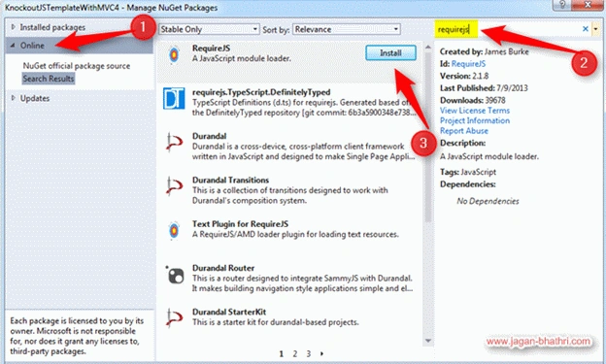Screen dimensions: 606x364
Task: Click the Durandal package icon
Action: [x=174, y=143]
